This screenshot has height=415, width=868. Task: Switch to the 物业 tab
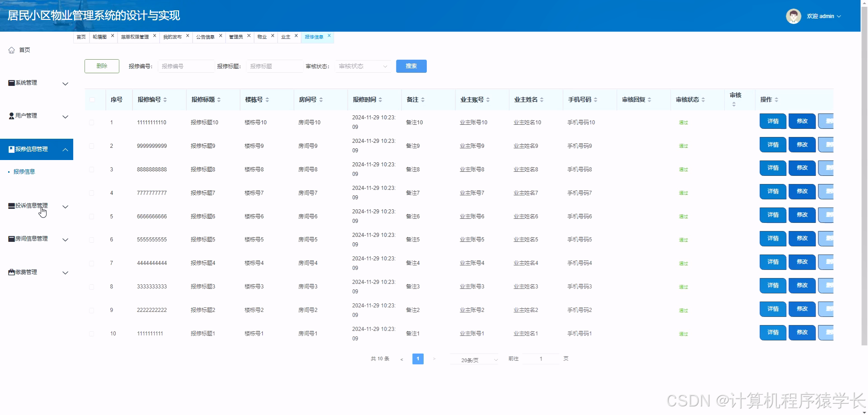pos(262,37)
